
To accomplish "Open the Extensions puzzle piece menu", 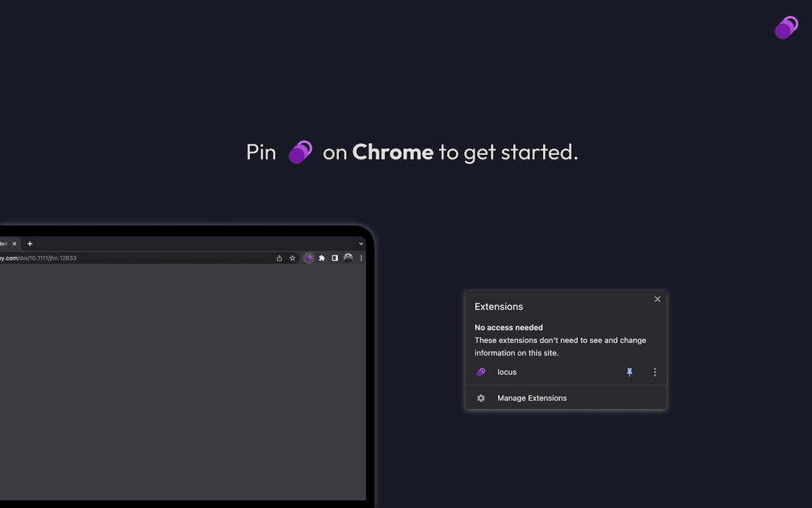I will point(322,258).
